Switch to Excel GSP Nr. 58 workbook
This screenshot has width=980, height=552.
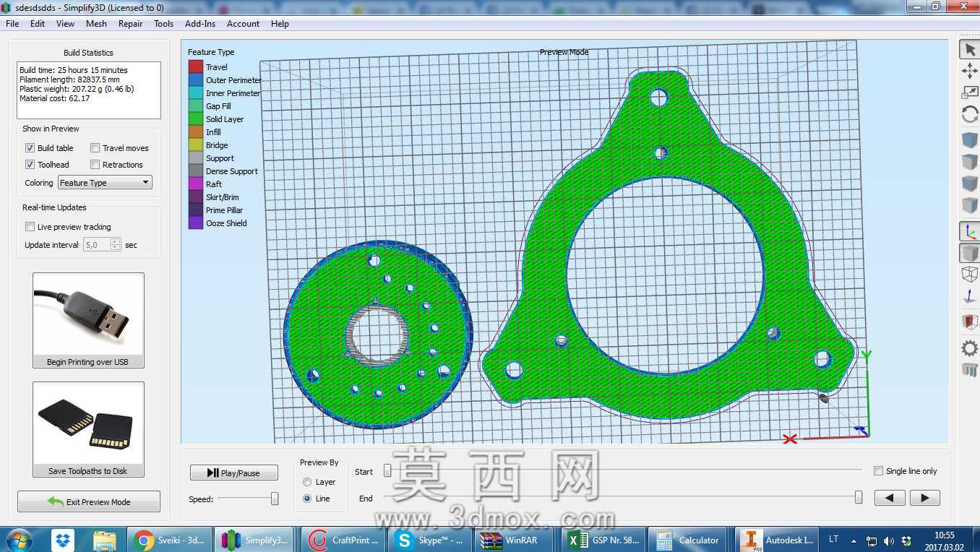603,540
